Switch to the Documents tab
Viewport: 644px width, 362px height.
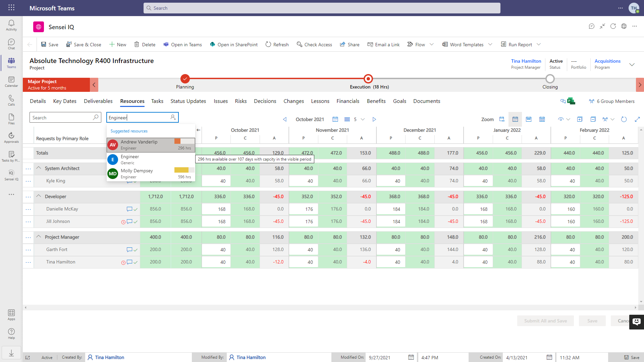pyautogui.click(x=427, y=101)
